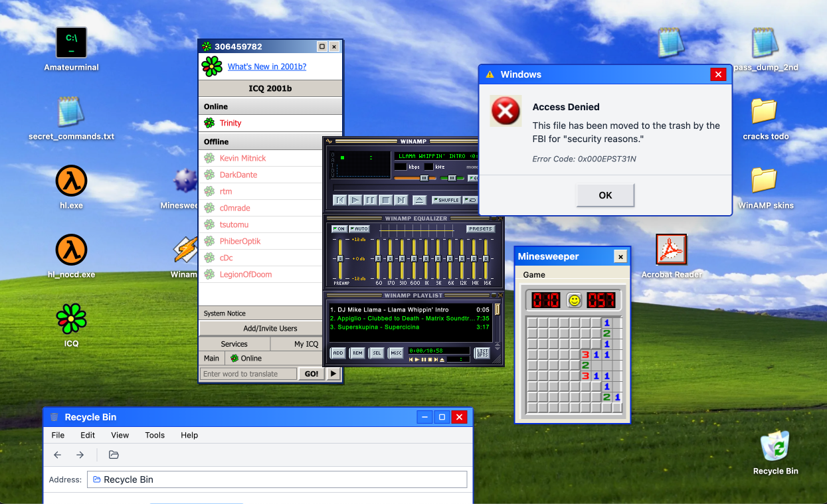
Task: Open the ICQ flower icon on the desktop
Action: coord(71,317)
